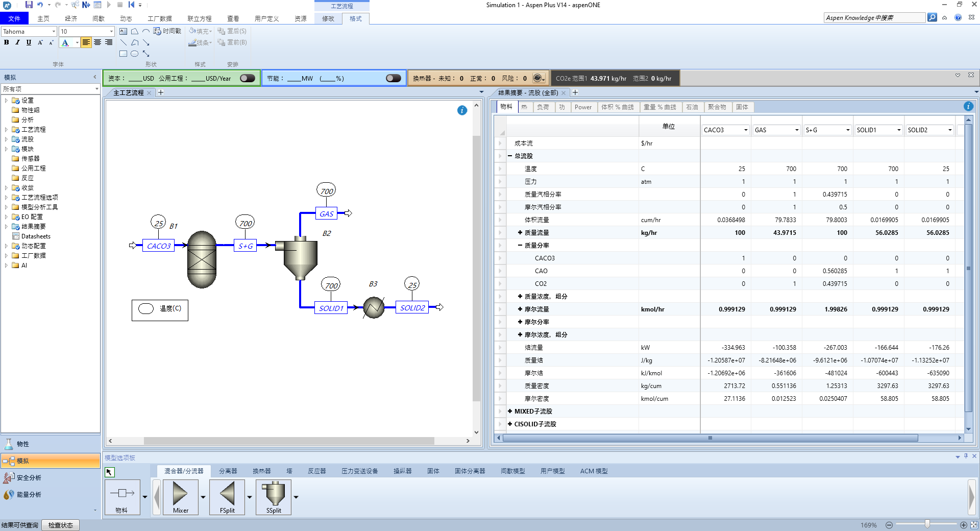
Task: Click the 检查状态 button
Action: [x=61, y=525]
